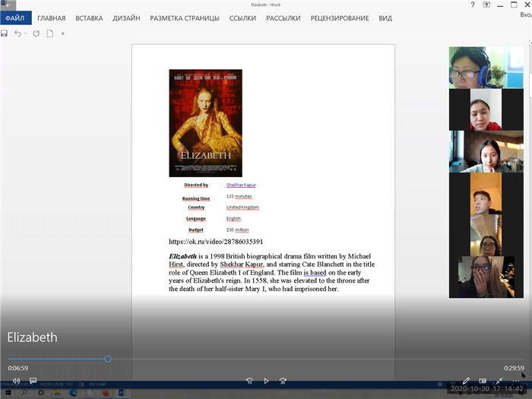
Task: Click the video progress slider handle
Action: coord(108,359)
